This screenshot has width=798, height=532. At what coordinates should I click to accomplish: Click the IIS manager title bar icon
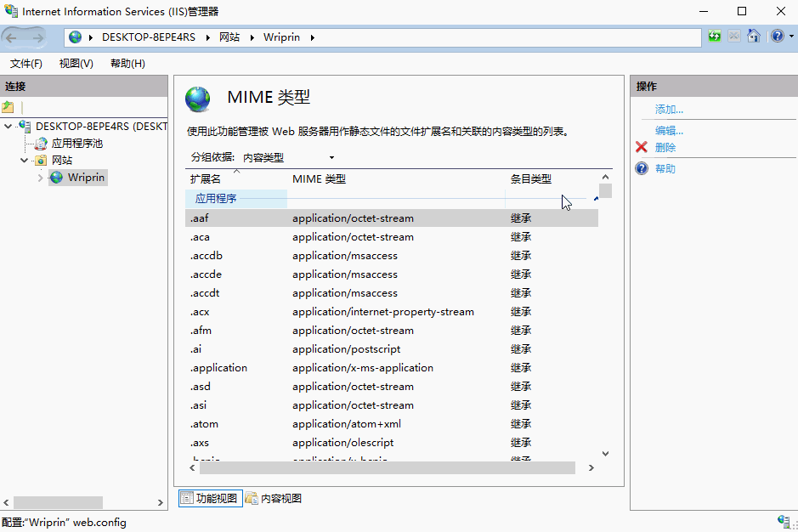[11, 11]
